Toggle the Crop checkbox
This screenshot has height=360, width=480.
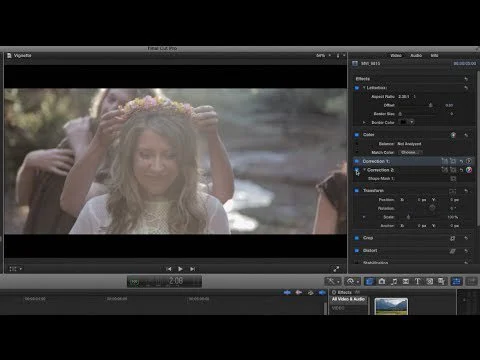(356, 238)
